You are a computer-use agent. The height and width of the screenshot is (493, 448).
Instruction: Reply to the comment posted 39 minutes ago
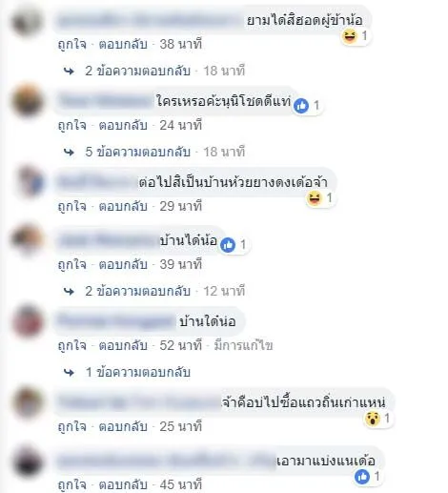click(123, 264)
